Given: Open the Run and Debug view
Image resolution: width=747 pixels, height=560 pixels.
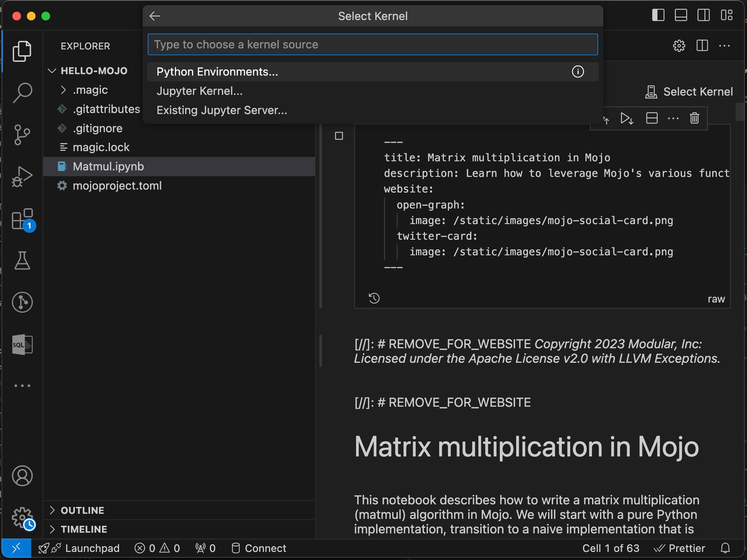Looking at the screenshot, I should [x=22, y=176].
